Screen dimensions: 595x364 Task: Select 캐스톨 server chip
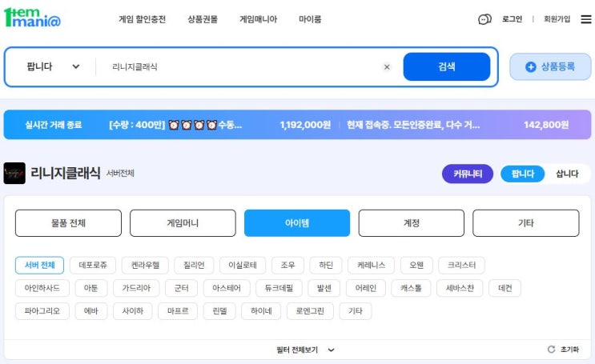411,288
